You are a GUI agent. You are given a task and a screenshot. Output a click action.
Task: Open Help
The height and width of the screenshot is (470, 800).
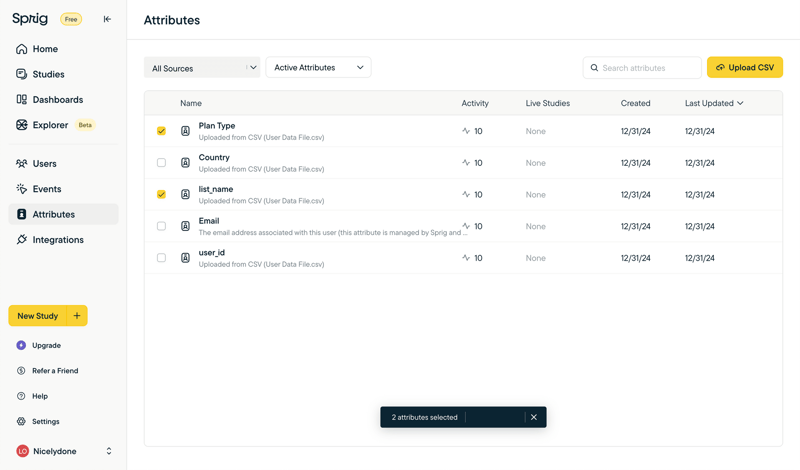(x=40, y=396)
